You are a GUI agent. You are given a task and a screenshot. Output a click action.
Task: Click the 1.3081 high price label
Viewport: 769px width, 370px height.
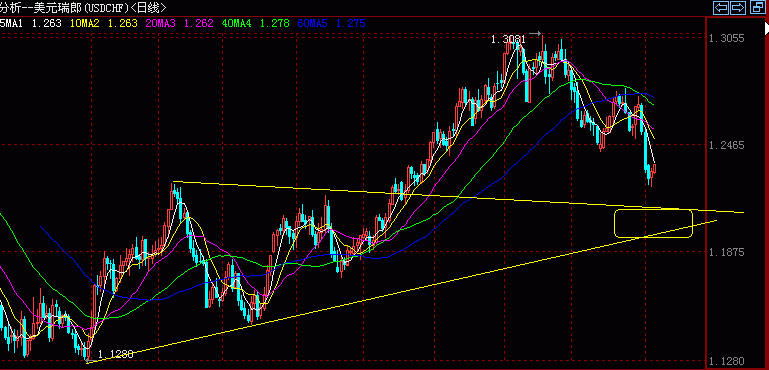pos(508,39)
